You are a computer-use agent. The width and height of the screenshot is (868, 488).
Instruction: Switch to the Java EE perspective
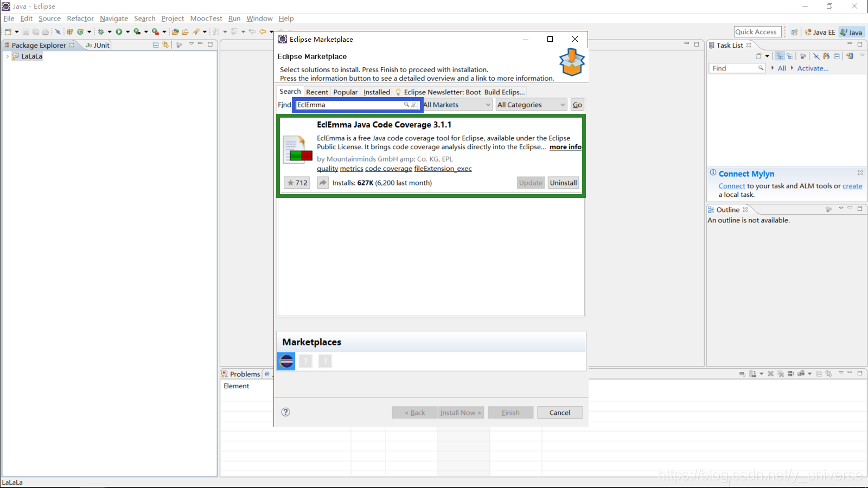820,32
